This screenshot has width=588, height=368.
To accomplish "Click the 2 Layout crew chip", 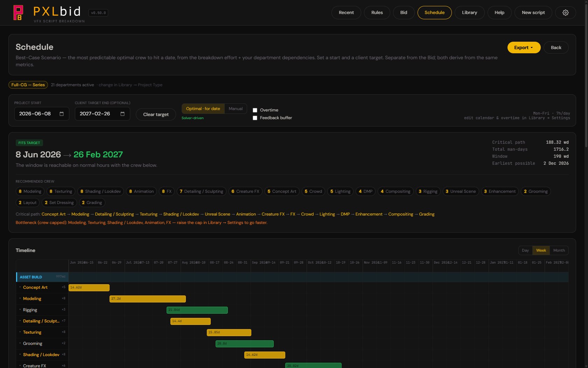I will 27,203.
